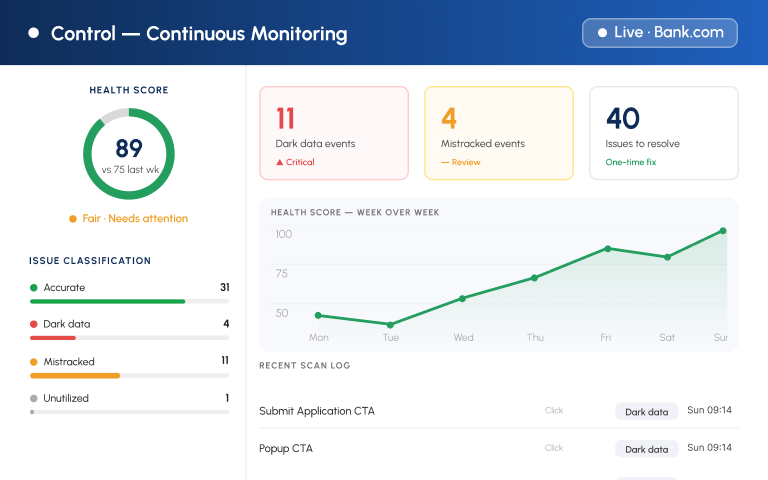Click the orange Review link

click(x=460, y=162)
